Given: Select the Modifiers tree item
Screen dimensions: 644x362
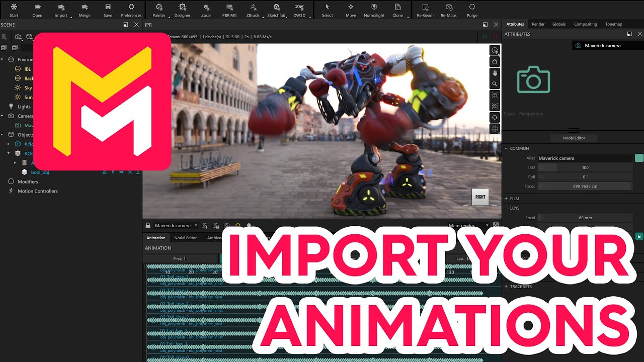Looking at the screenshot, I should (x=28, y=182).
